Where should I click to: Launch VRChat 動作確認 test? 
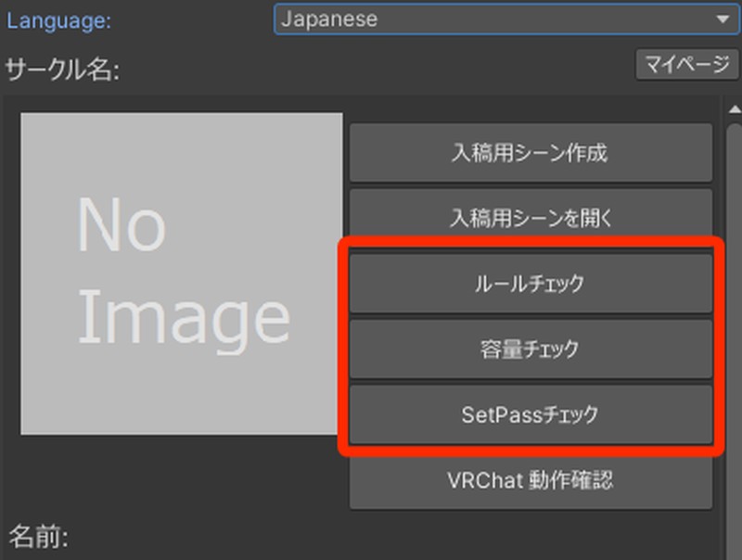tap(531, 480)
